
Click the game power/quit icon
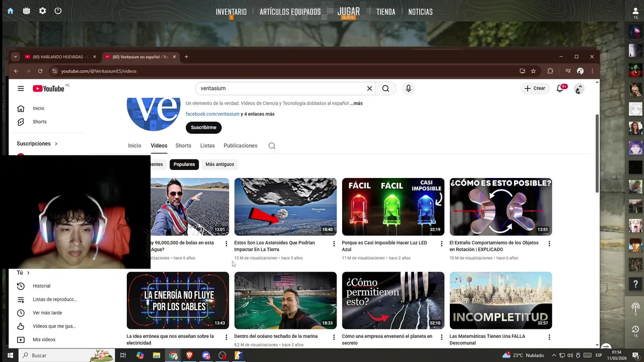tap(58, 11)
